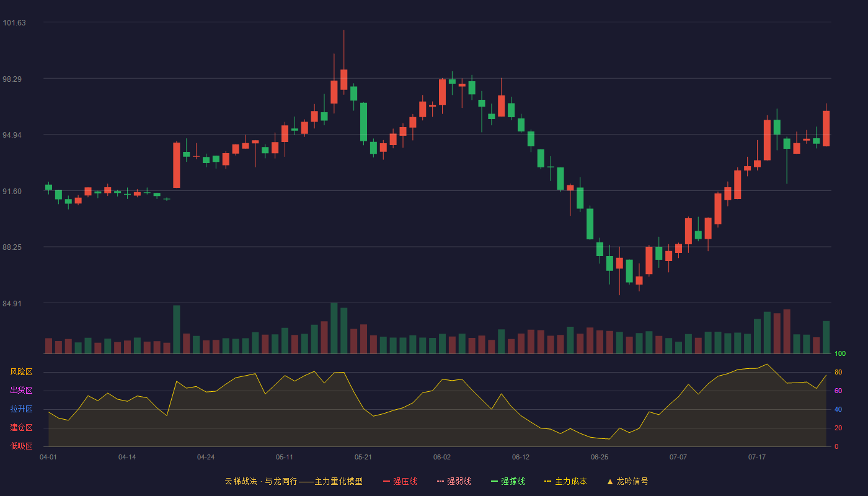Viewport: 868px width, 496px height.
Task: Click the 建仓区 zone label
Action: pos(21,428)
